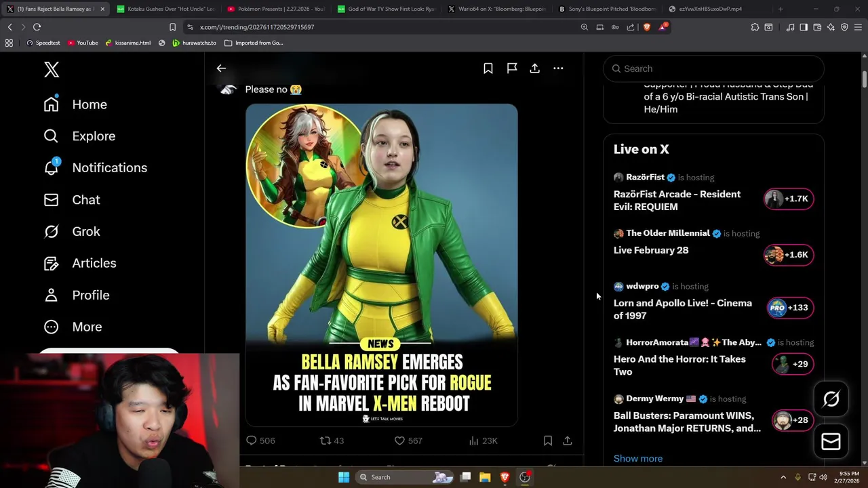Open Hero And the Horror live space

[x=679, y=365]
